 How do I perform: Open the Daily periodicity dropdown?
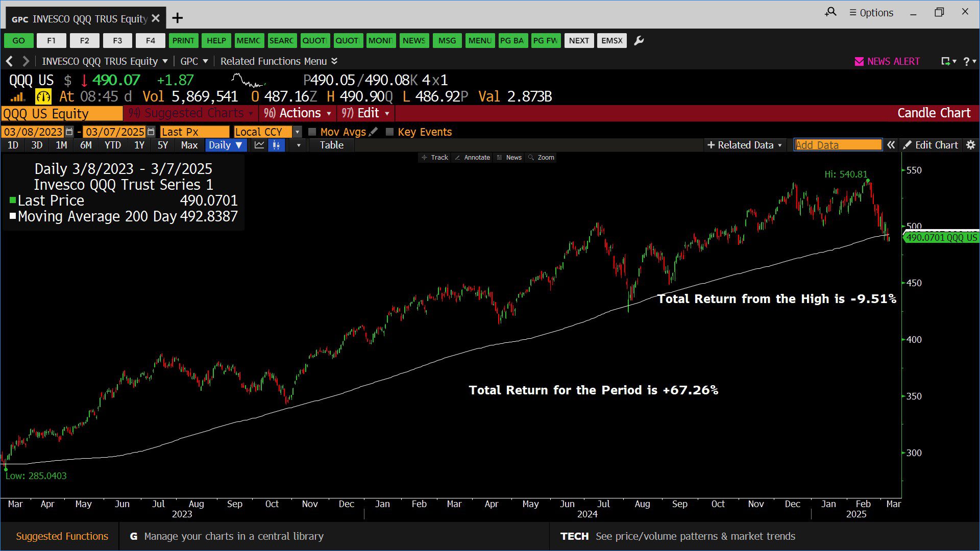225,145
